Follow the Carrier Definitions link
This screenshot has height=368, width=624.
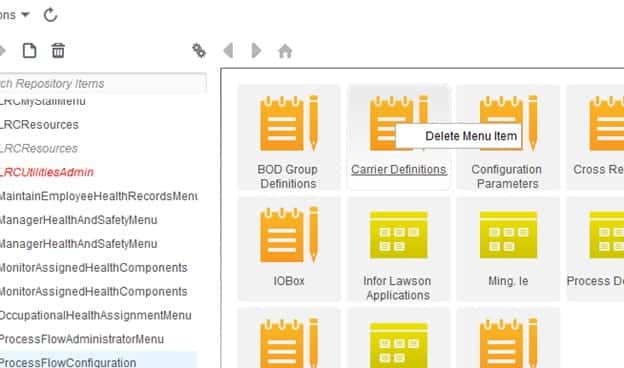click(399, 170)
